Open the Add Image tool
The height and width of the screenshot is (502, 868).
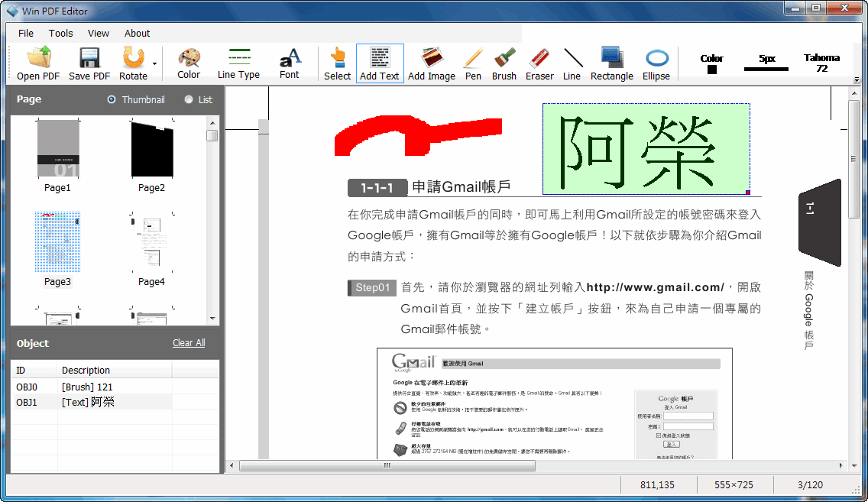432,63
